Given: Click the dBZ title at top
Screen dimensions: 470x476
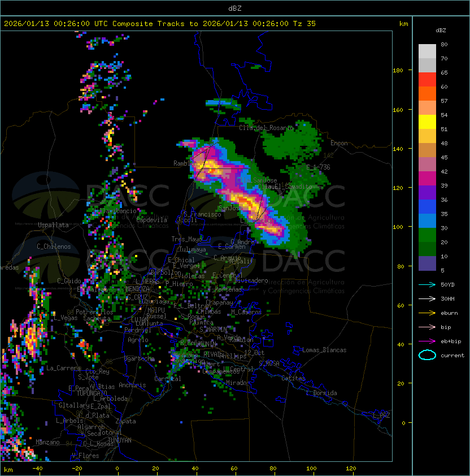Looking at the screenshot, I should 235,8.
